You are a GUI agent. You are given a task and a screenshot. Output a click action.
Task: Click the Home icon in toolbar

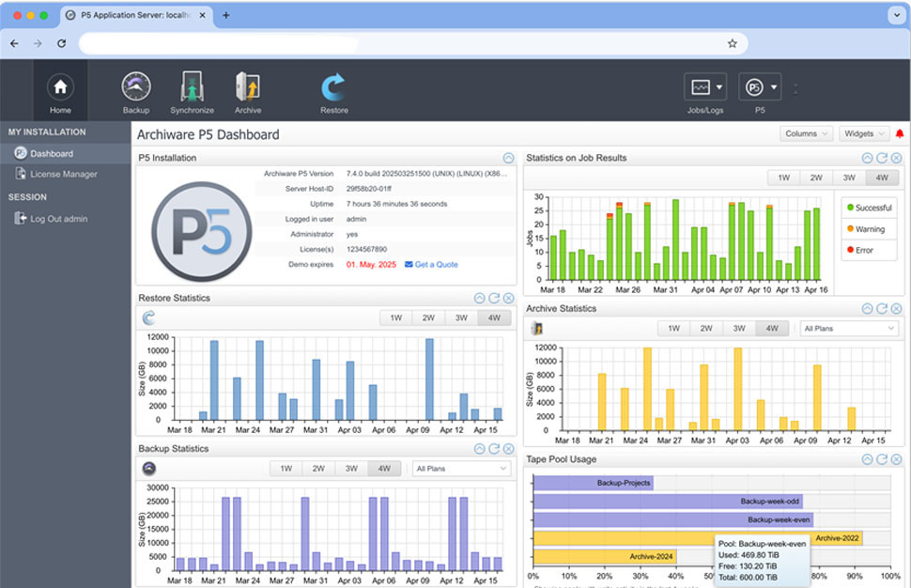pyautogui.click(x=60, y=88)
